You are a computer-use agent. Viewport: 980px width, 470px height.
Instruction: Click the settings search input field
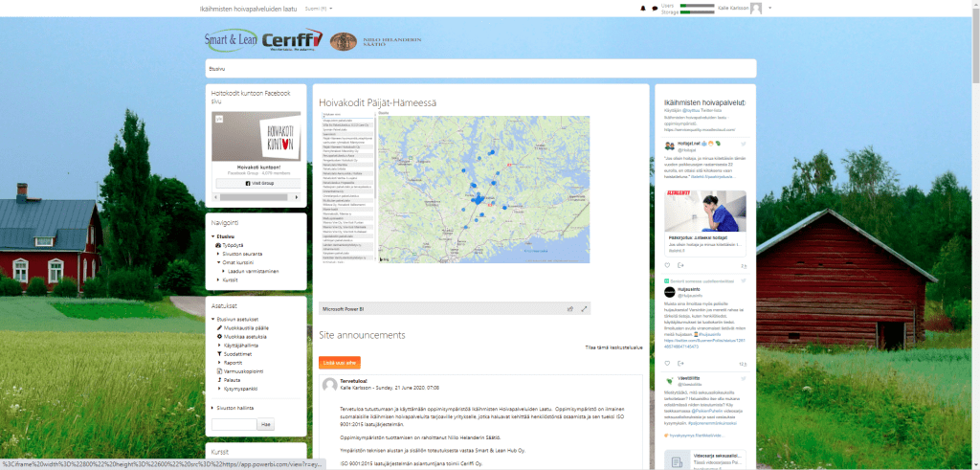[x=234, y=424]
